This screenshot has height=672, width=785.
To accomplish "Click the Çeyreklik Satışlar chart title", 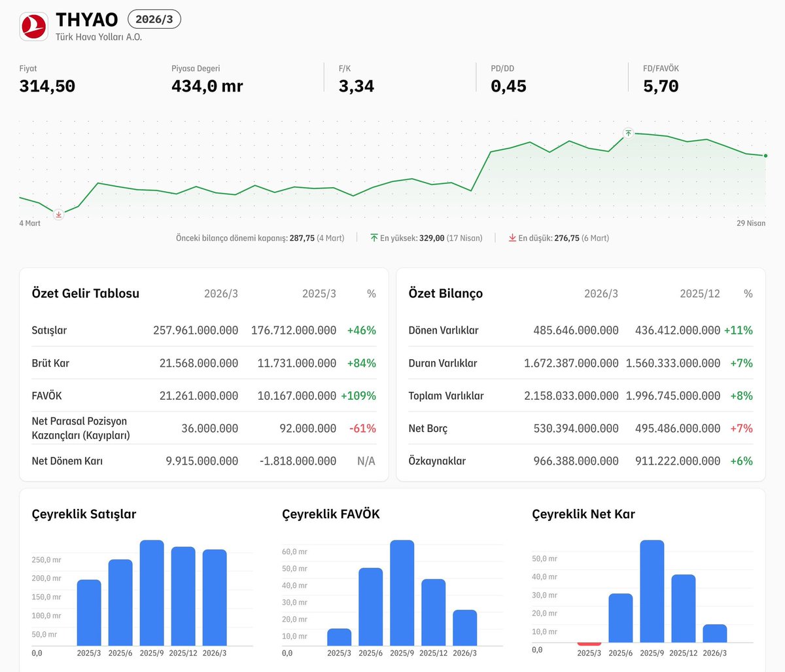I will click(84, 514).
